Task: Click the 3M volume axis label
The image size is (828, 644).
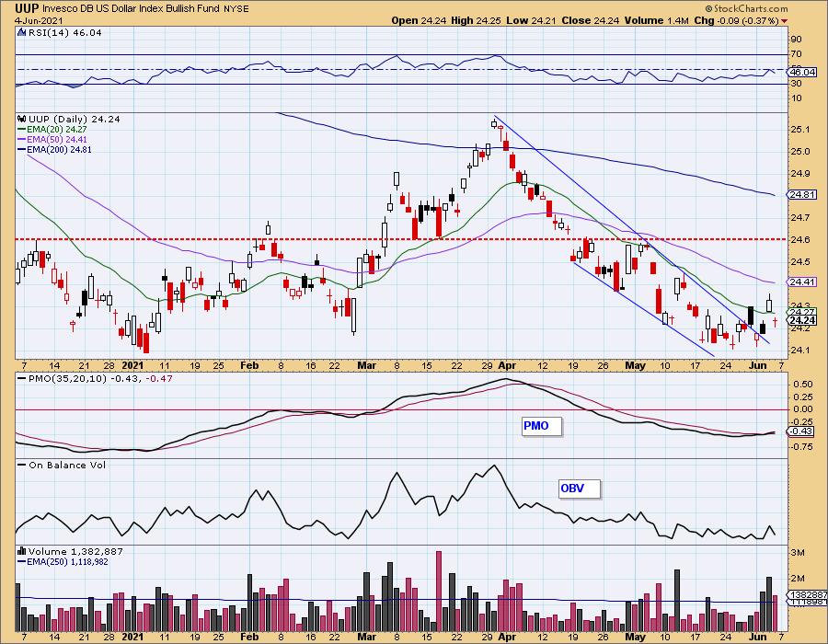Action: point(798,553)
